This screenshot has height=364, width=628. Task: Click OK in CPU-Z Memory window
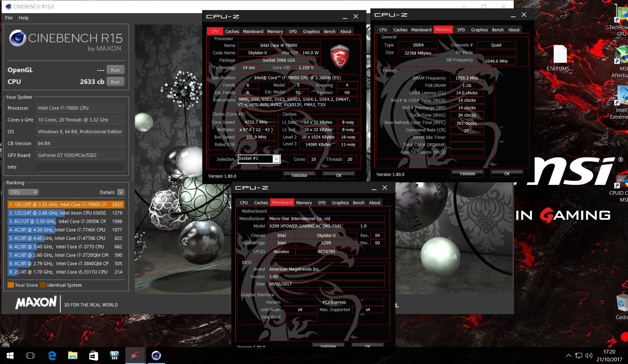click(x=507, y=174)
